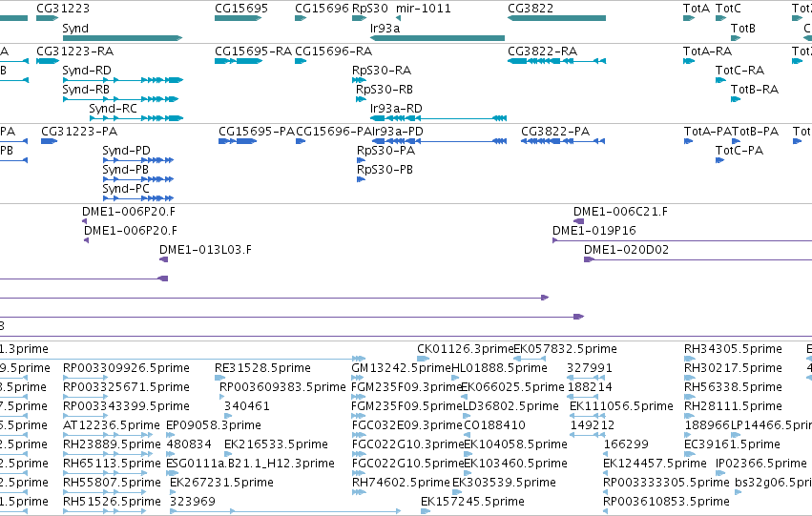Select the CG15695 gene label
Viewport: 812px width, 516px height.
(x=241, y=9)
